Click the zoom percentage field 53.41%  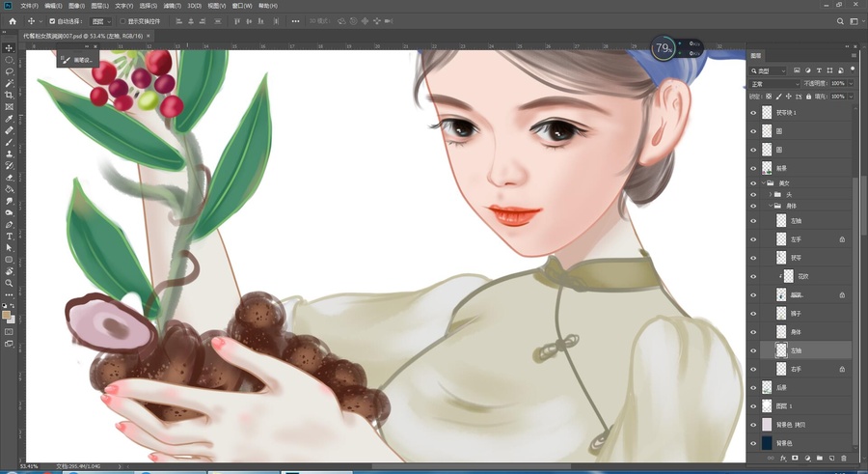point(29,466)
